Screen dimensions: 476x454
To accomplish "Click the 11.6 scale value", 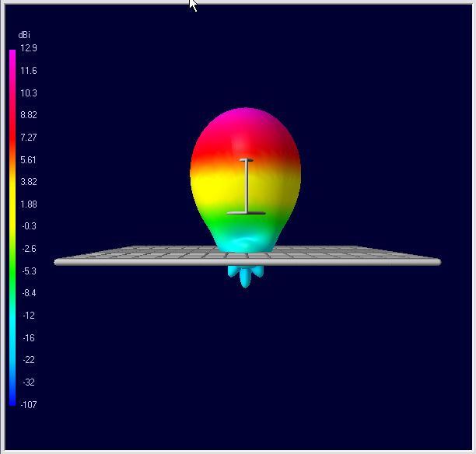I will [x=29, y=71].
